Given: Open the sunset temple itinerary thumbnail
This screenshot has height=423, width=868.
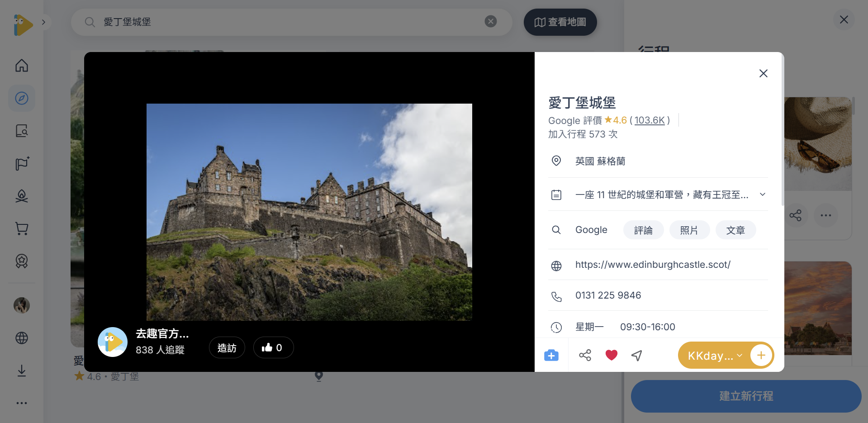Looking at the screenshot, I should [818, 308].
